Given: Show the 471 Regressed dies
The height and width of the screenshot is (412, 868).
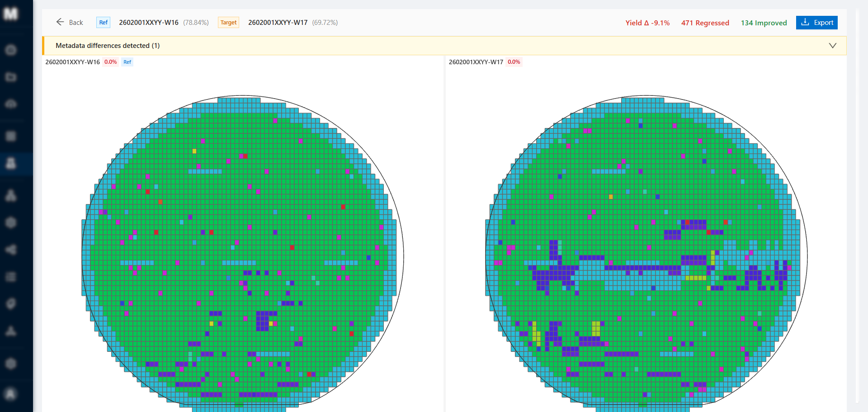Looking at the screenshot, I should pos(705,23).
